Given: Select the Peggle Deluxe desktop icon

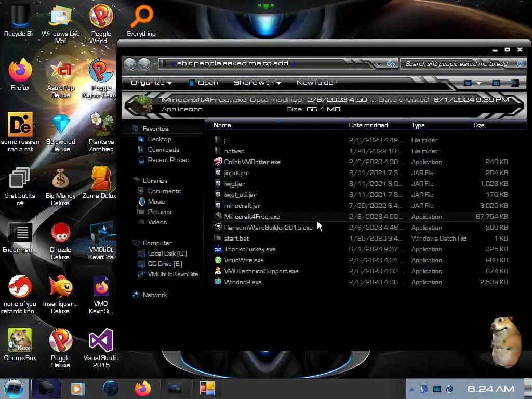Looking at the screenshot, I should [x=60, y=348].
